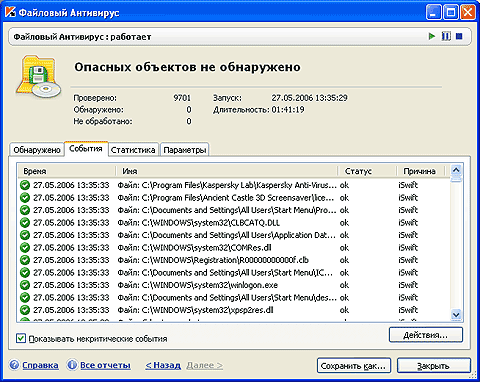Maximize the Файловый Антивирус window
The image size is (480, 382).
click(451, 12)
